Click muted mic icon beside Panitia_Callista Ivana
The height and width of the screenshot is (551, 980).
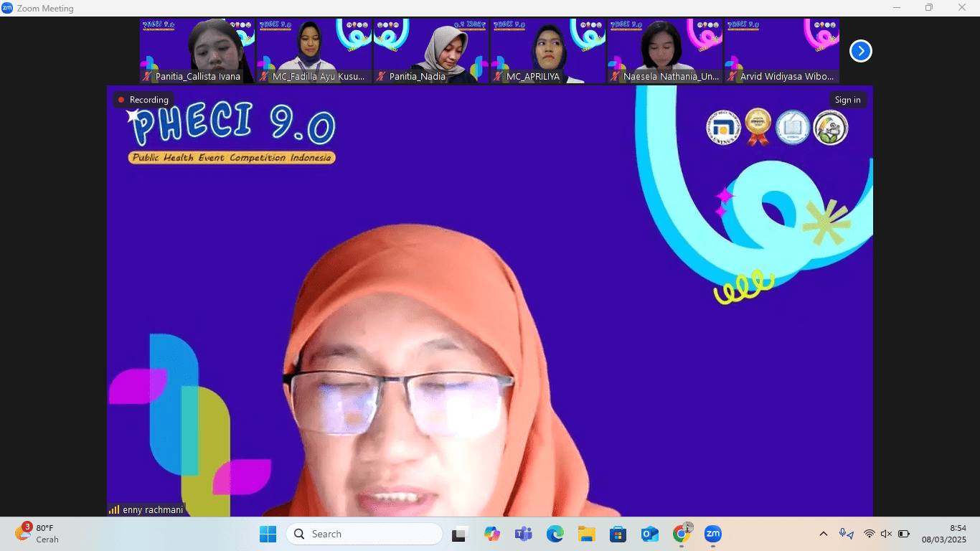point(147,76)
